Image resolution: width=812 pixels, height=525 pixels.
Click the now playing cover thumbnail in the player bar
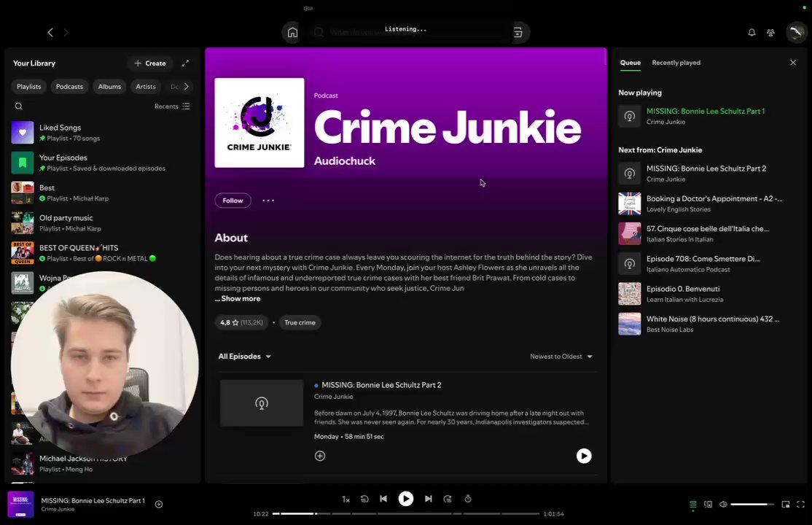(20, 505)
